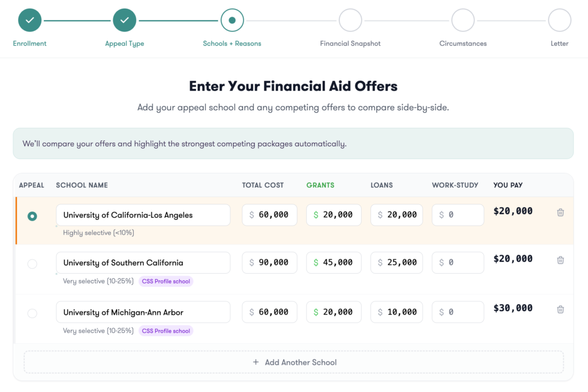Viewport: 588px width, 392px height.
Task: Open the Circumstances step
Action: 463,20
